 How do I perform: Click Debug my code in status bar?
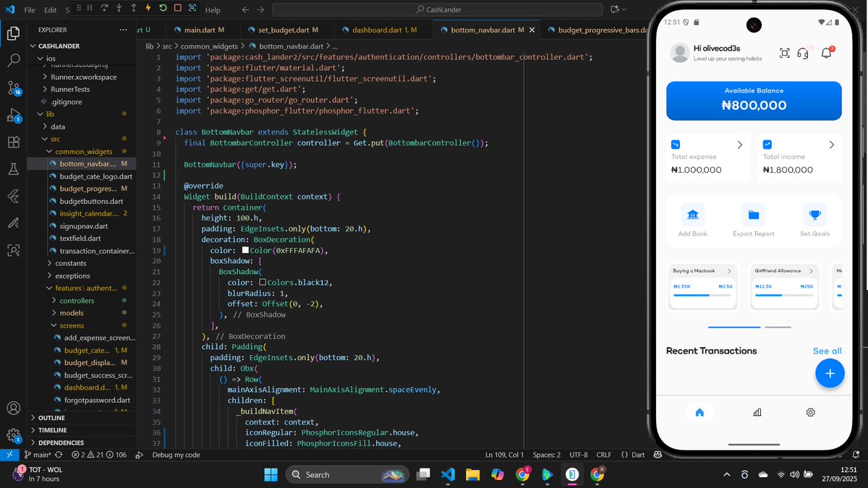pyautogui.click(x=176, y=455)
